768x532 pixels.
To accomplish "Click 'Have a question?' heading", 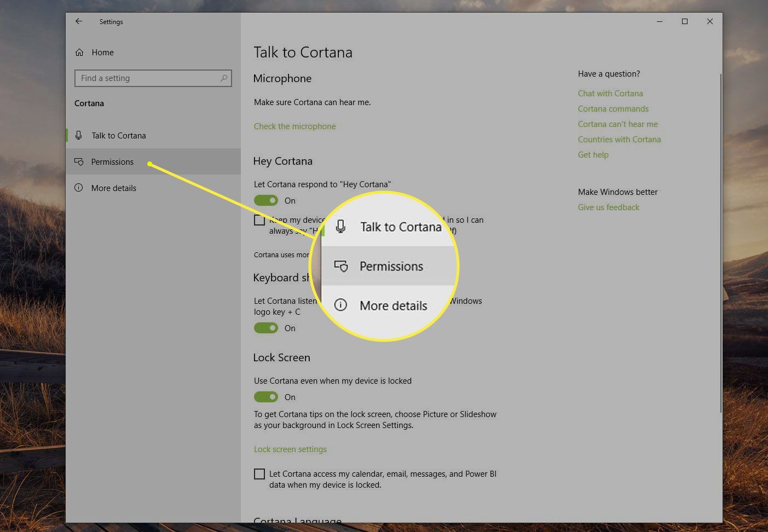I will point(609,74).
